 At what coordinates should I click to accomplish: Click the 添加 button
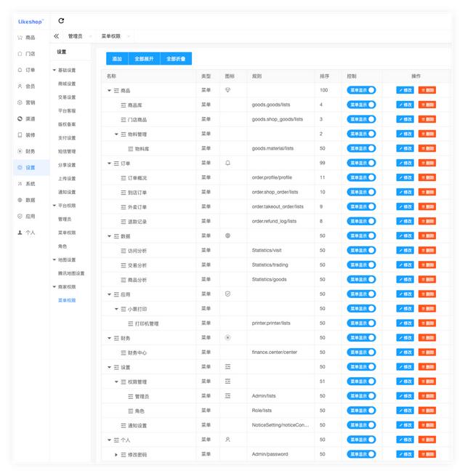click(x=117, y=59)
